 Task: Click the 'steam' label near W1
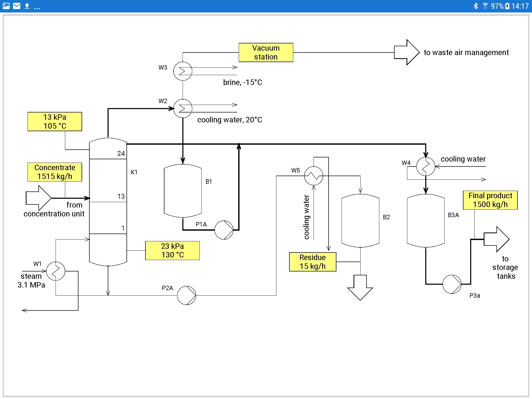[31, 276]
